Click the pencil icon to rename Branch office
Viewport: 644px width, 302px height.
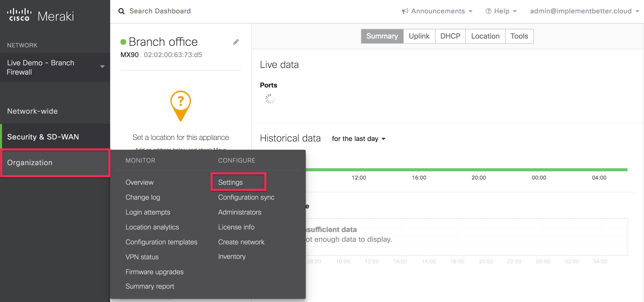[236, 42]
